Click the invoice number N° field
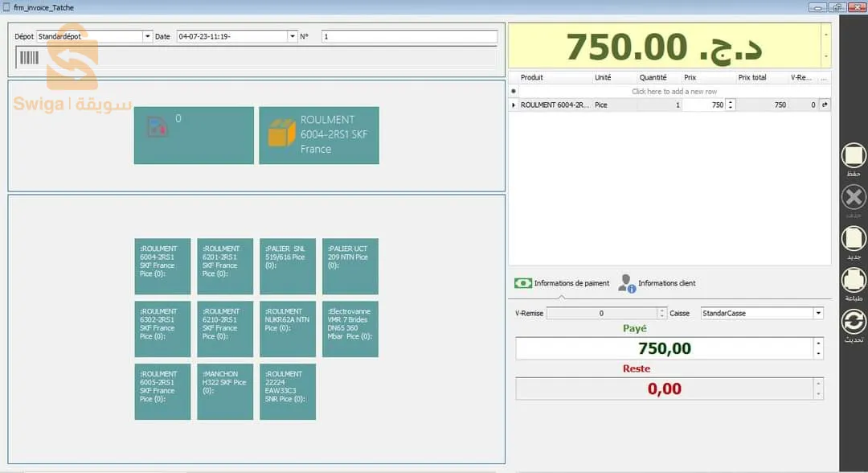Viewport: 868px width, 473px height. [x=409, y=36]
